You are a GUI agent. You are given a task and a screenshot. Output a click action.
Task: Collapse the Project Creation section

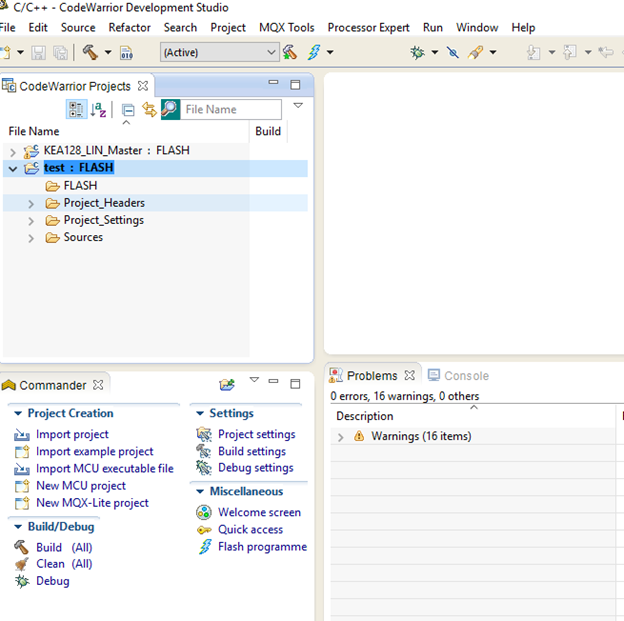point(18,414)
